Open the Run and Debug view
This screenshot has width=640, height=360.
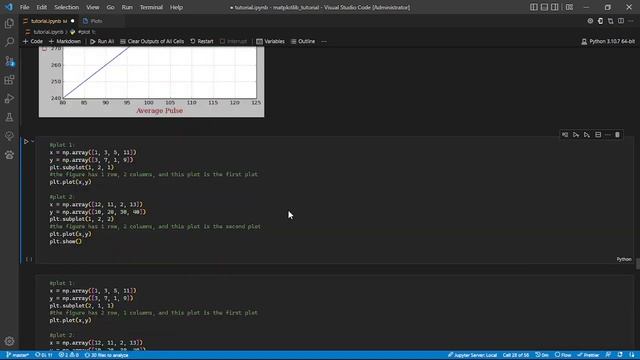9,99
